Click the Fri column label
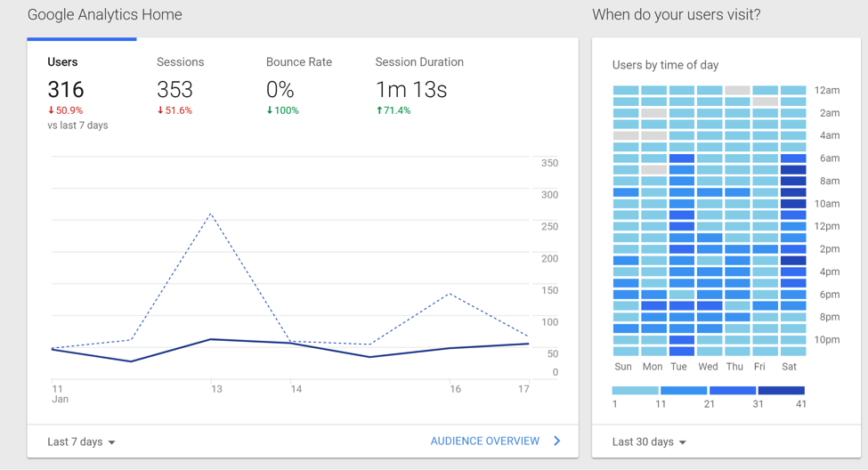 pyautogui.click(x=759, y=367)
